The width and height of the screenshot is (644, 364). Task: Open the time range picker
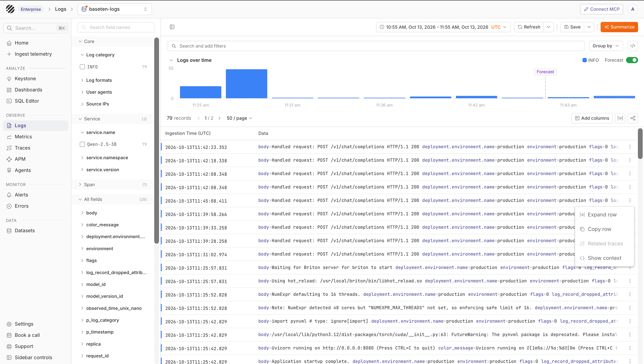(x=443, y=27)
